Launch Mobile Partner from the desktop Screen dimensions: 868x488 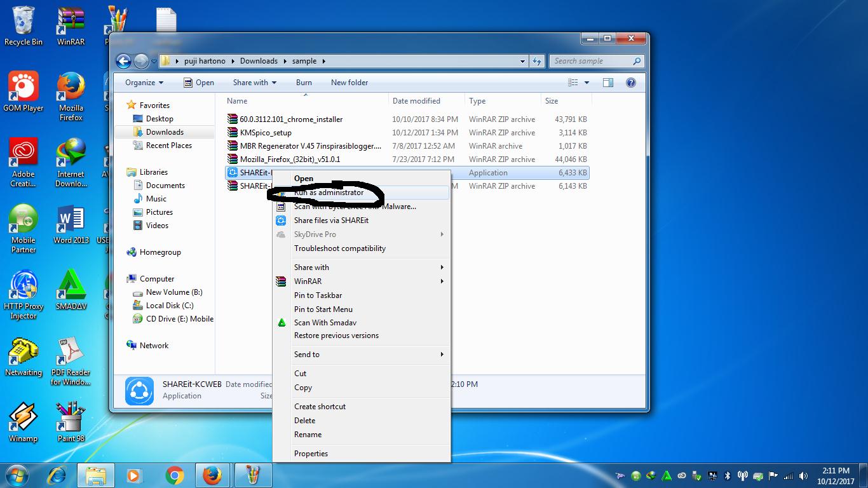(x=24, y=228)
